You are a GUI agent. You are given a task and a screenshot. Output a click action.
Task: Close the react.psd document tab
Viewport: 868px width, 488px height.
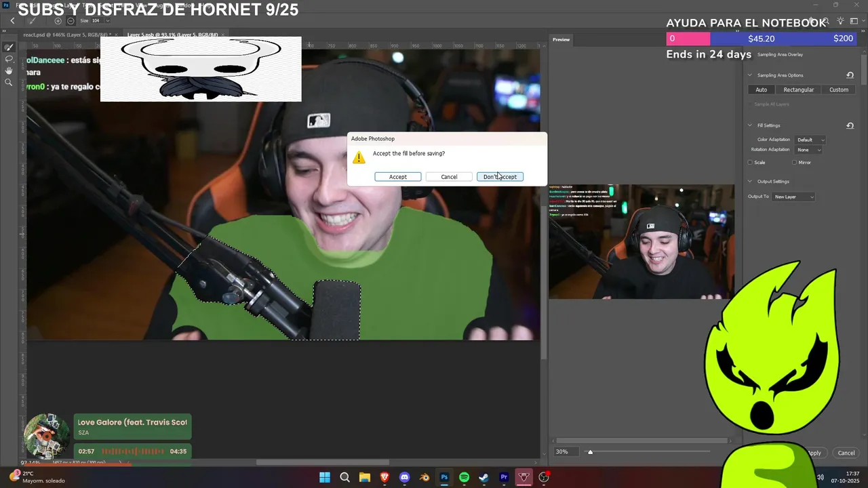116,35
